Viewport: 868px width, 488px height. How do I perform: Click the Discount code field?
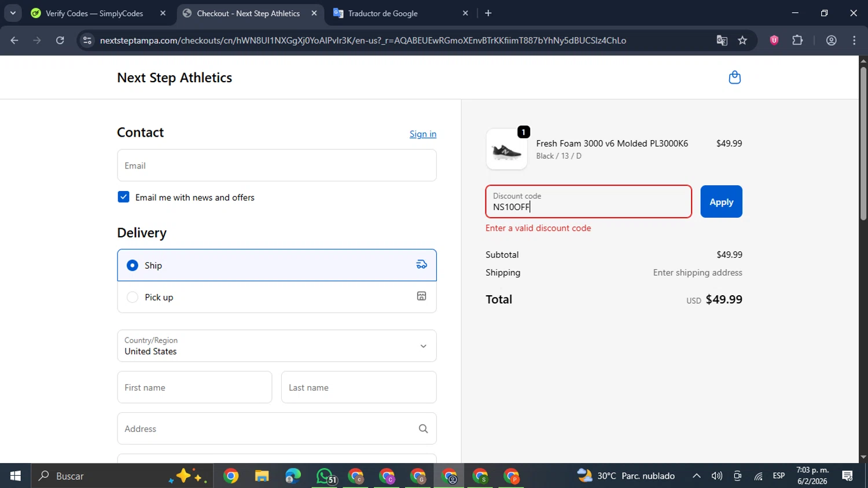(x=589, y=201)
